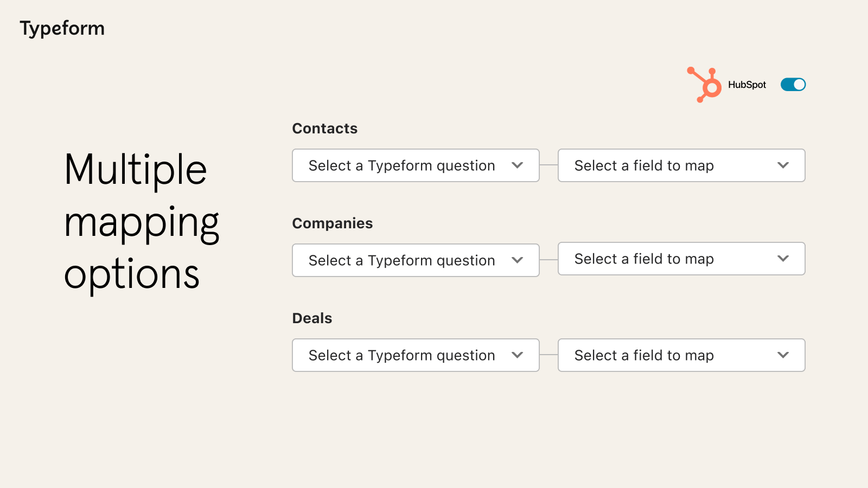
Task: Click the Deals section heading
Action: point(312,318)
